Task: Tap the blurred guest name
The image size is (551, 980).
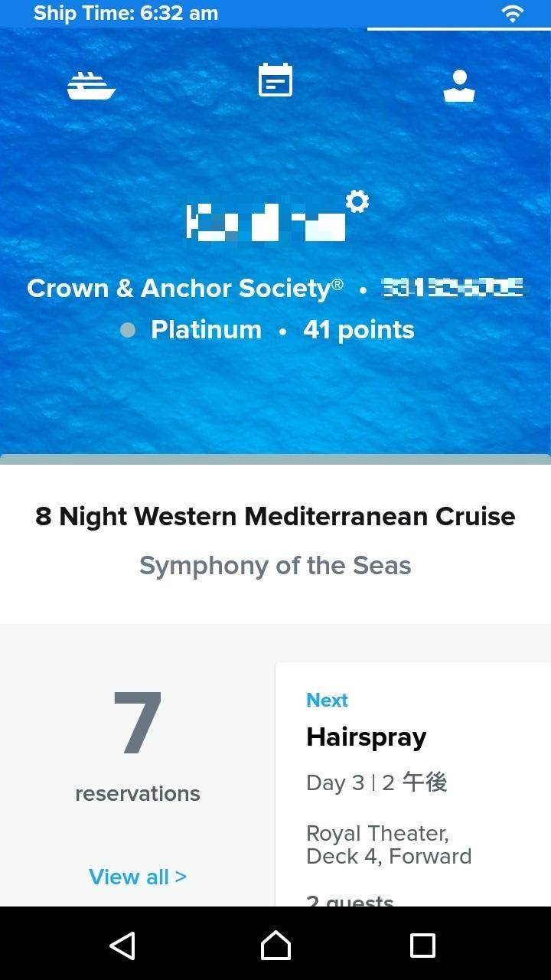Action: pyautogui.click(x=266, y=222)
